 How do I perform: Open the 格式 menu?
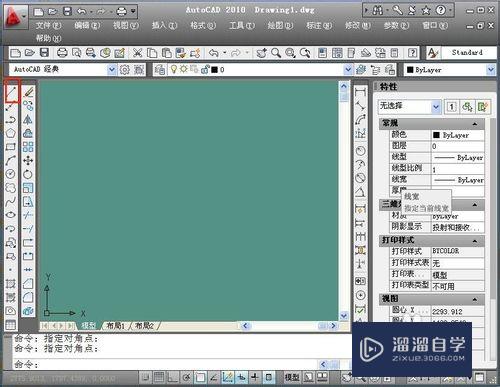[203, 25]
